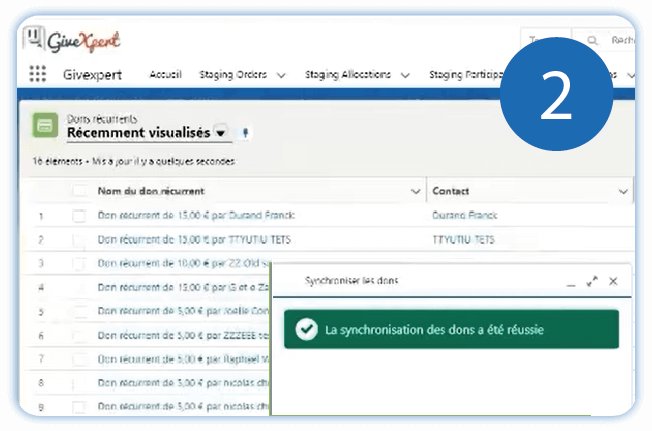
Task: Expand the Synchroniser les dons panel
Action: click(592, 281)
